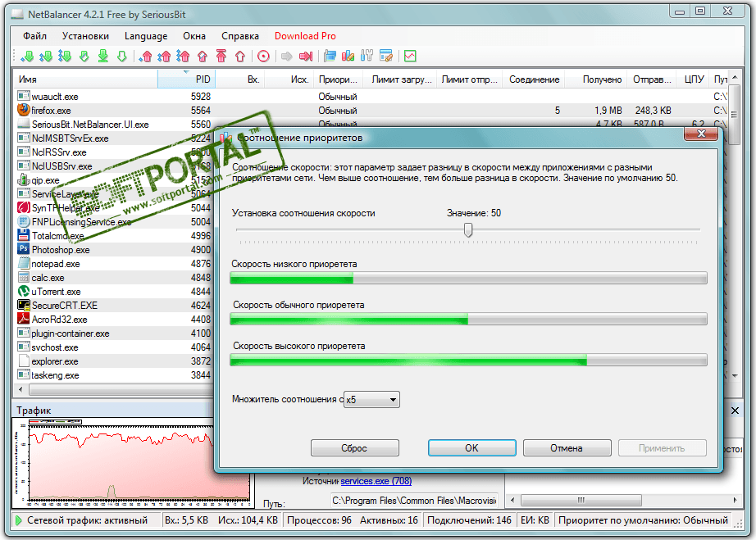Click the Сброс button

(x=355, y=448)
